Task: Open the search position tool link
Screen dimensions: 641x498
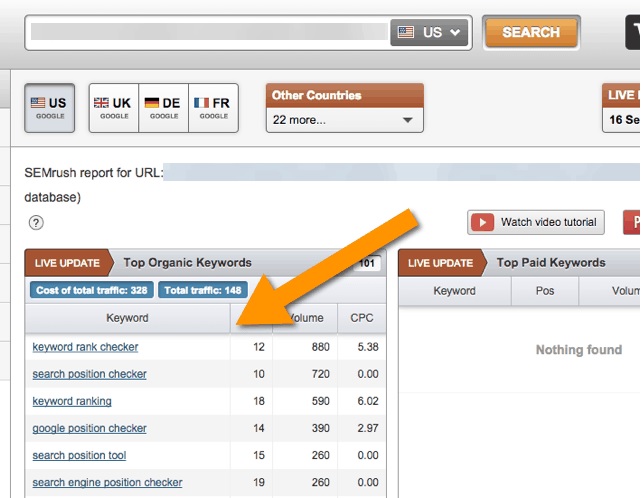Action: [x=79, y=455]
